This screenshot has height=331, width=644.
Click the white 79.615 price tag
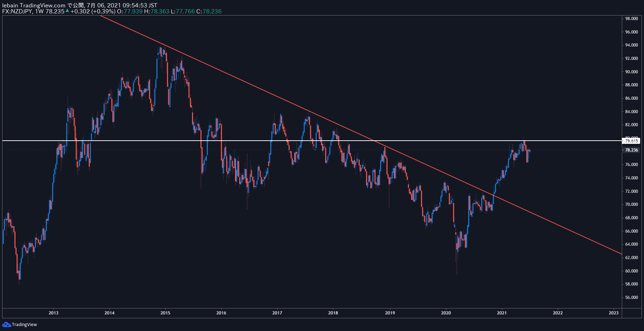631,141
